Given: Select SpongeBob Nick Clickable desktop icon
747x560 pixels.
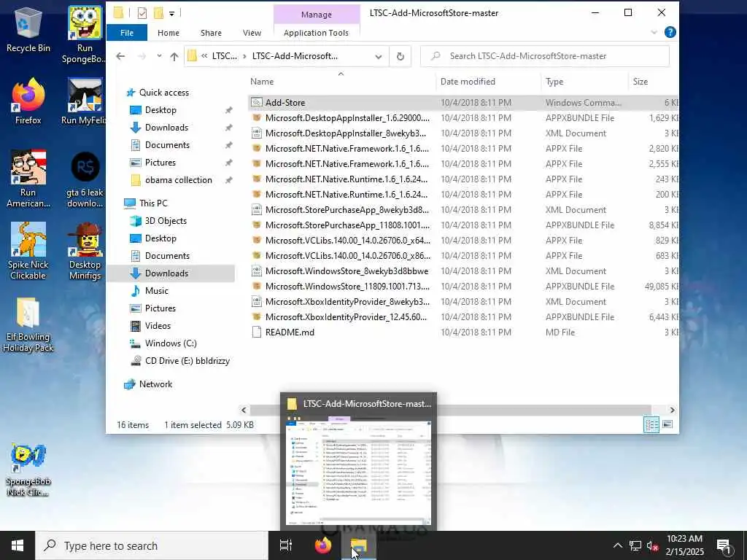Looking at the screenshot, I should point(28,470).
